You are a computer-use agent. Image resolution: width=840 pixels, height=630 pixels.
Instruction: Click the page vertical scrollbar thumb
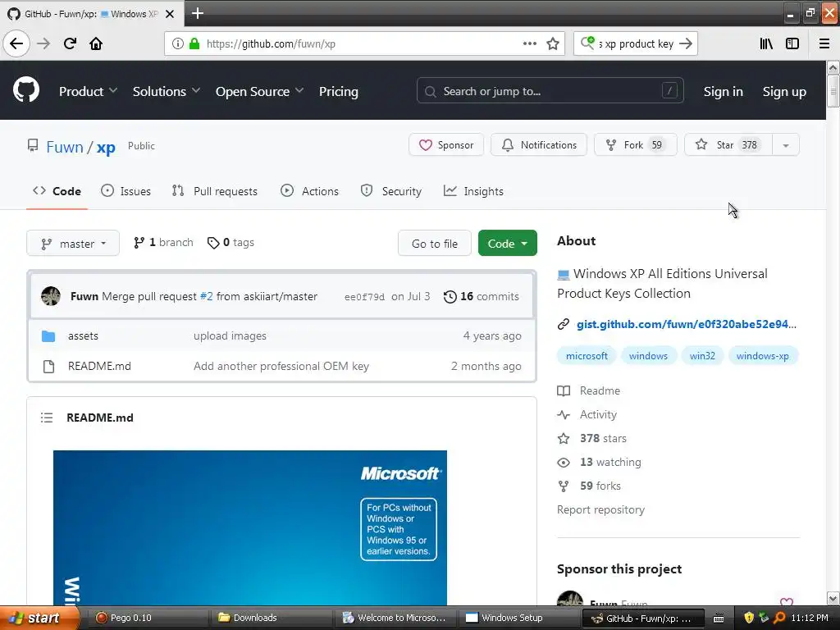(833, 91)
